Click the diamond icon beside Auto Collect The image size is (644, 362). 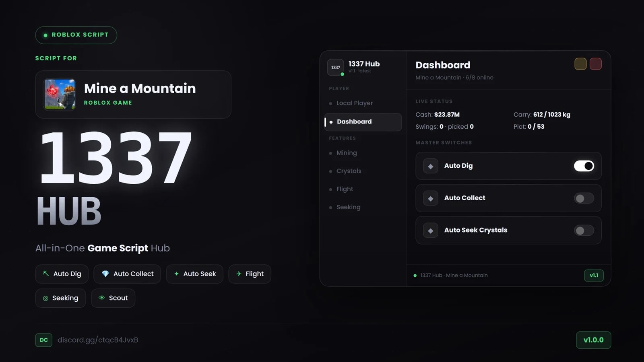click(431, 198)
